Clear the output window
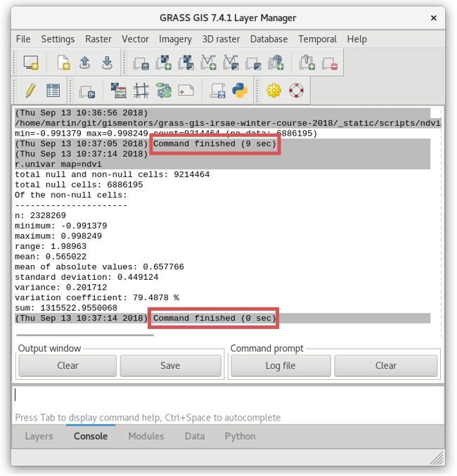The height and width of the screenshot is (476, 457). [67, 366]
